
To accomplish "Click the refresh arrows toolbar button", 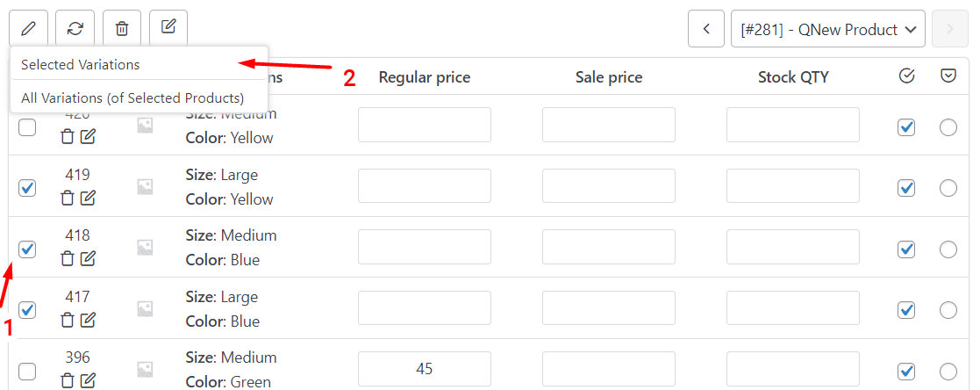I will [x=75, y=28].
